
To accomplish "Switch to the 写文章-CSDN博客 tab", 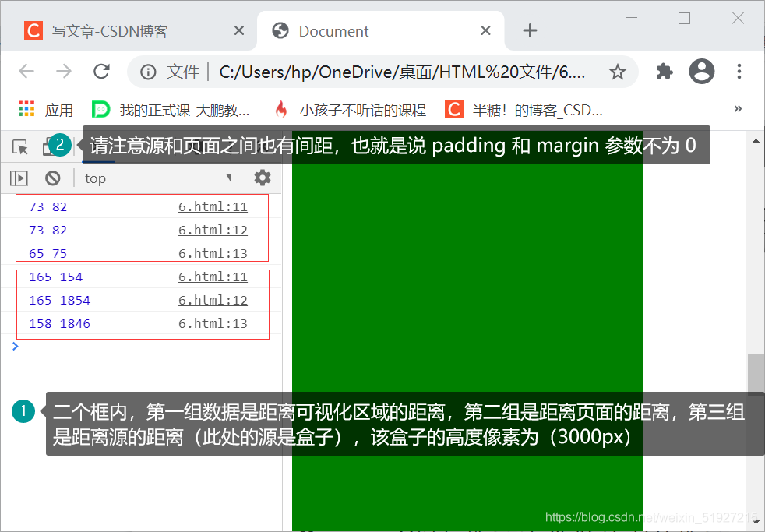I will point(125,30).
